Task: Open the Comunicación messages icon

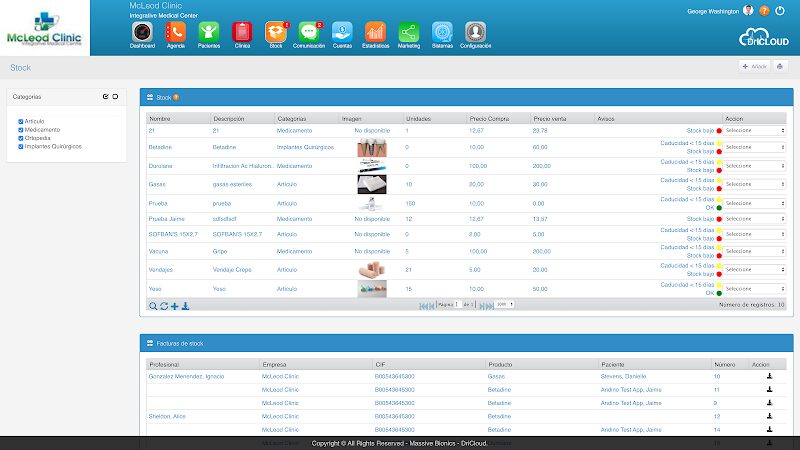Action: pos(309,32)
